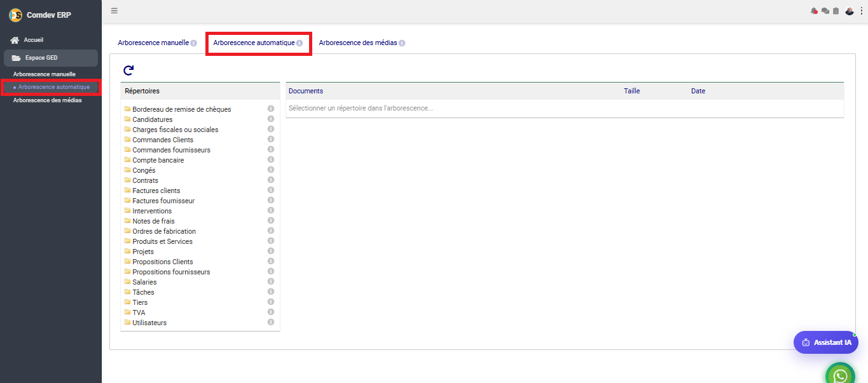Viewport: 868px width, 383px height.
Task: Click info icon beside Arborescence des médias tab
Action: point(402,43)
